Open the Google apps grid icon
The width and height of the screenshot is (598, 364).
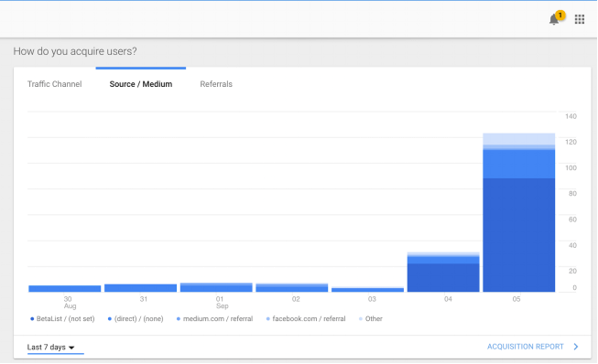[580, 19]
